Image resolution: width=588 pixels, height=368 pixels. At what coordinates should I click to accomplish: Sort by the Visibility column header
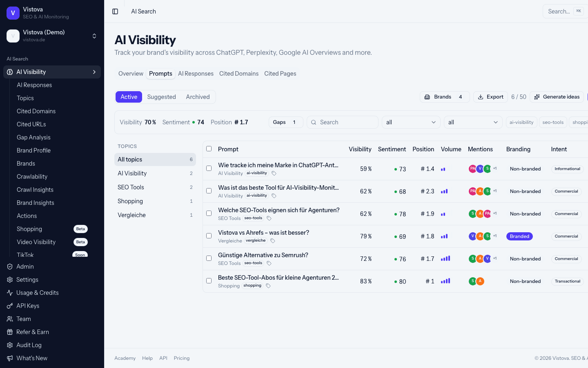(360, 149)
